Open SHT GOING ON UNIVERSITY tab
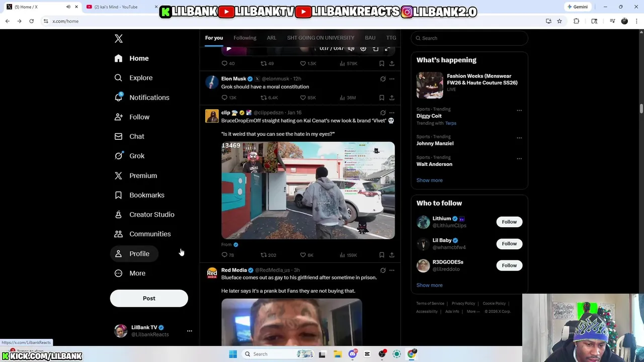The image size is (644, 362). 320,38
